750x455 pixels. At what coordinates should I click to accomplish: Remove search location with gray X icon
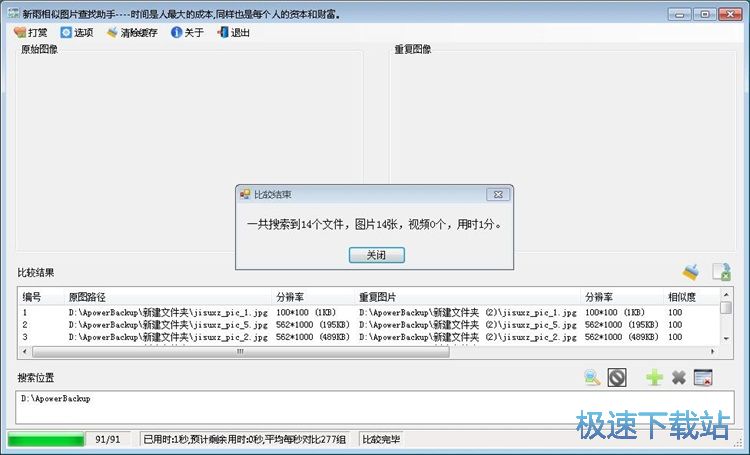pyautogui.click(x=679, y=377)
